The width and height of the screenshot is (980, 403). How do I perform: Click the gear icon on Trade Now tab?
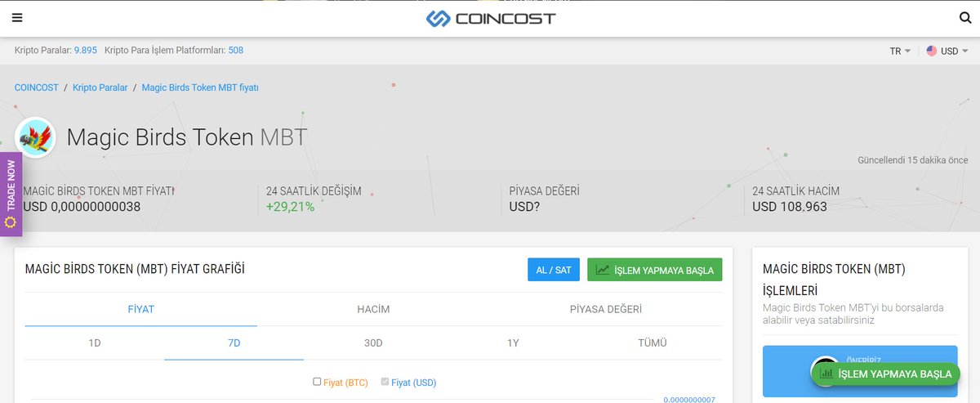coord(11,222)
